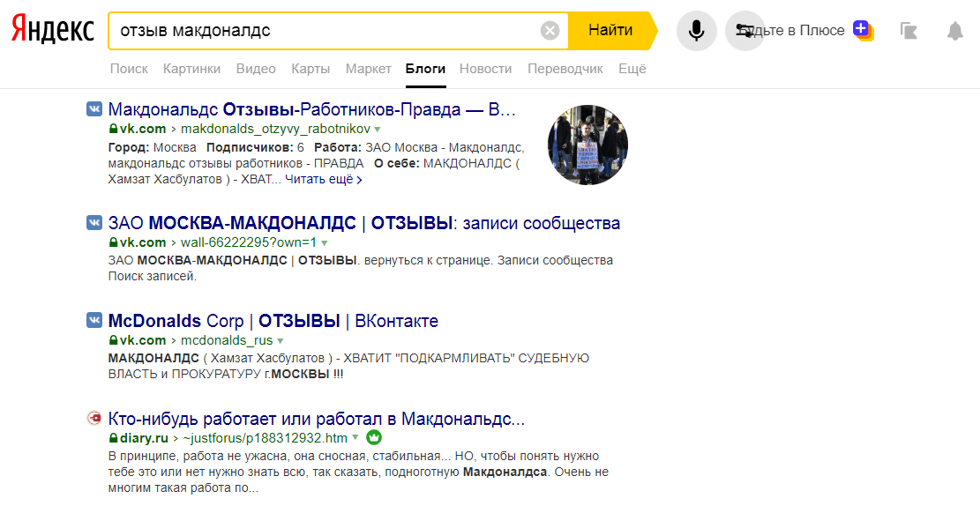The height and width of the screenshot is (506, 980).
Task: Click snippet "ВЛАСТЬ и ПРОКУРАТУРУ г.МОСКВЫ !!!"
Action: coord(226,374)
